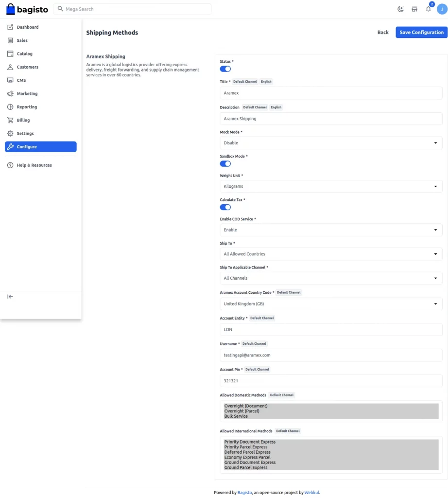Click the Account Pin field
The height and width of the screenshot is (498, 448).
pyautogui.click(x=331, y=381)
